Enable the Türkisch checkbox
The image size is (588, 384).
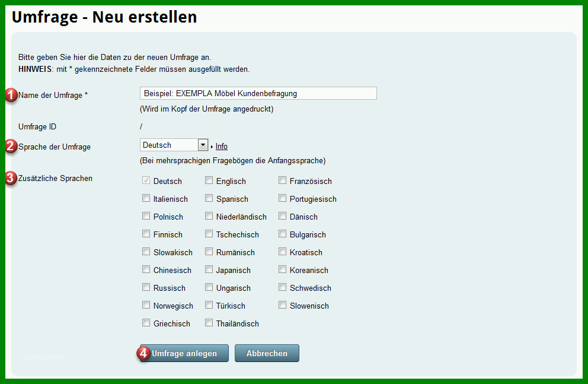pos(209,305)
